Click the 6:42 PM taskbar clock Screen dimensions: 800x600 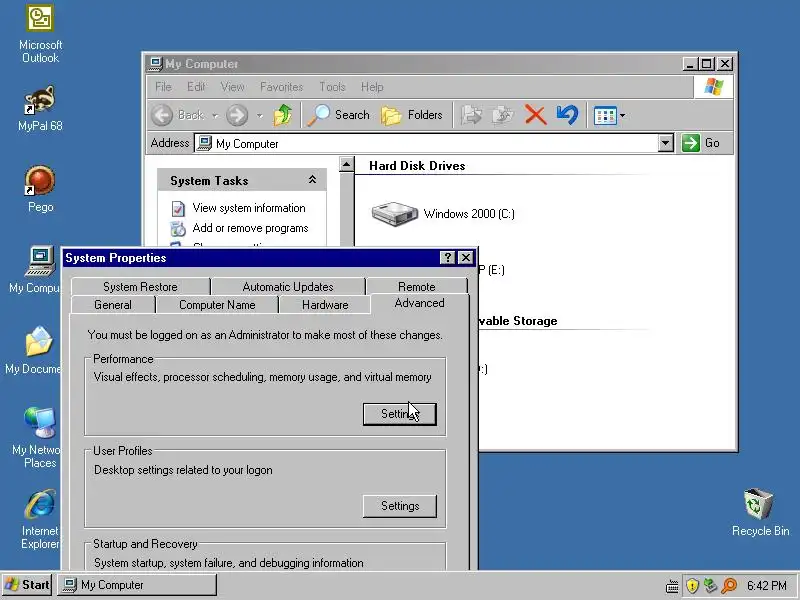pyautogui.click(x=767, y=586)
